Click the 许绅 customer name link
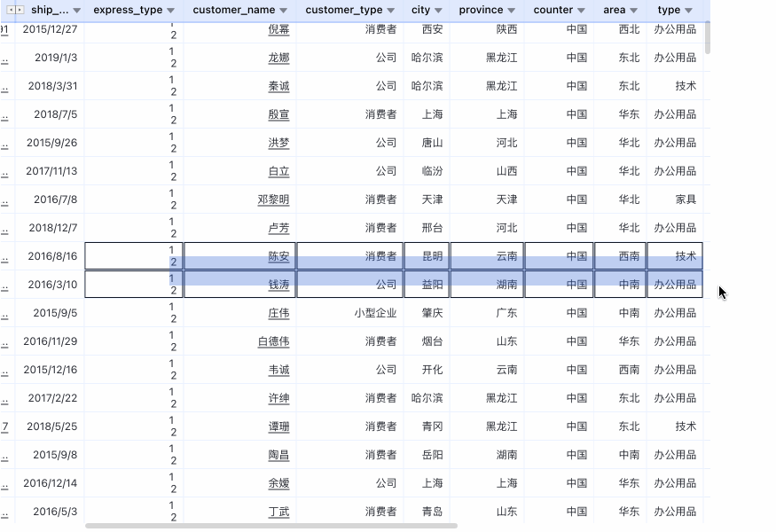 point(278,398)
